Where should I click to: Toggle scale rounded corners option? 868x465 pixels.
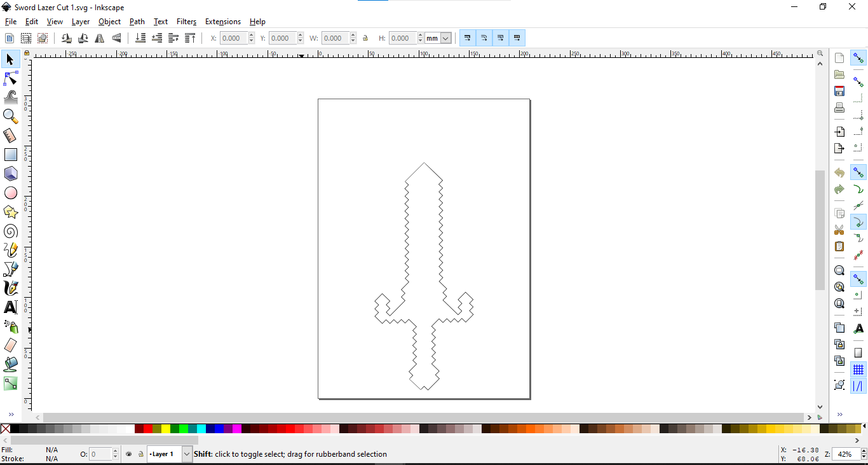[x=484, y=38]
